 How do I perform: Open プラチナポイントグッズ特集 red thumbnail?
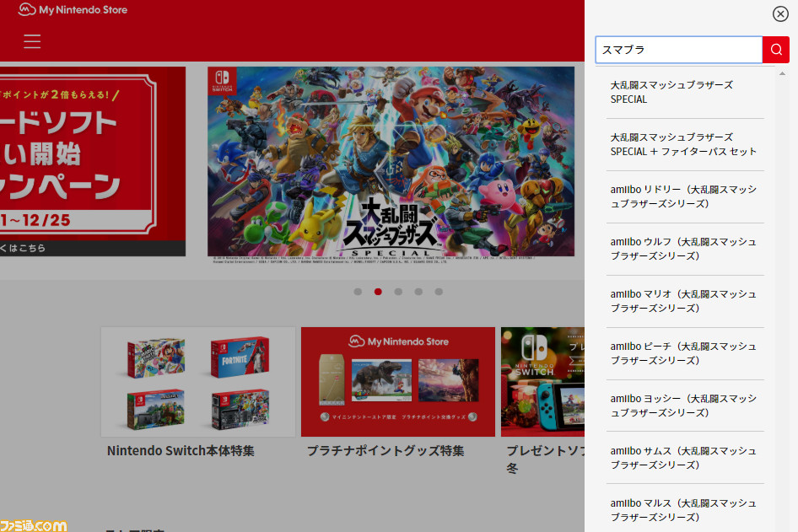398,382
